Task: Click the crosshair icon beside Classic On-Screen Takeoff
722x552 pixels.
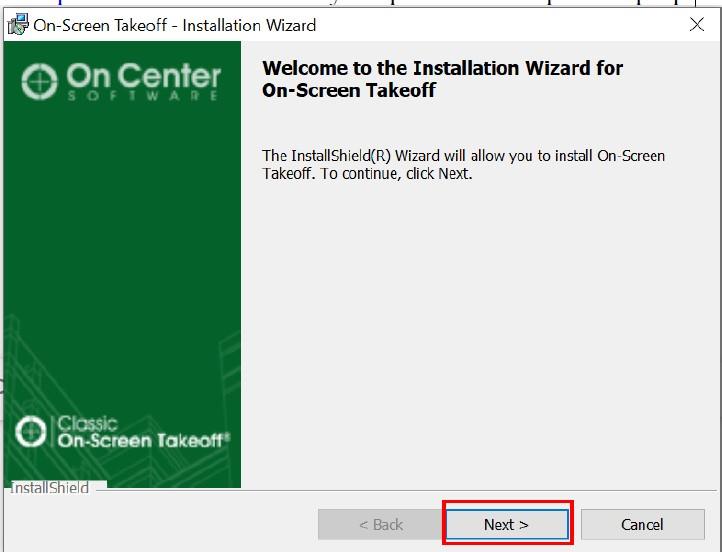Action: pyautogui.click(x=33, y=432)
